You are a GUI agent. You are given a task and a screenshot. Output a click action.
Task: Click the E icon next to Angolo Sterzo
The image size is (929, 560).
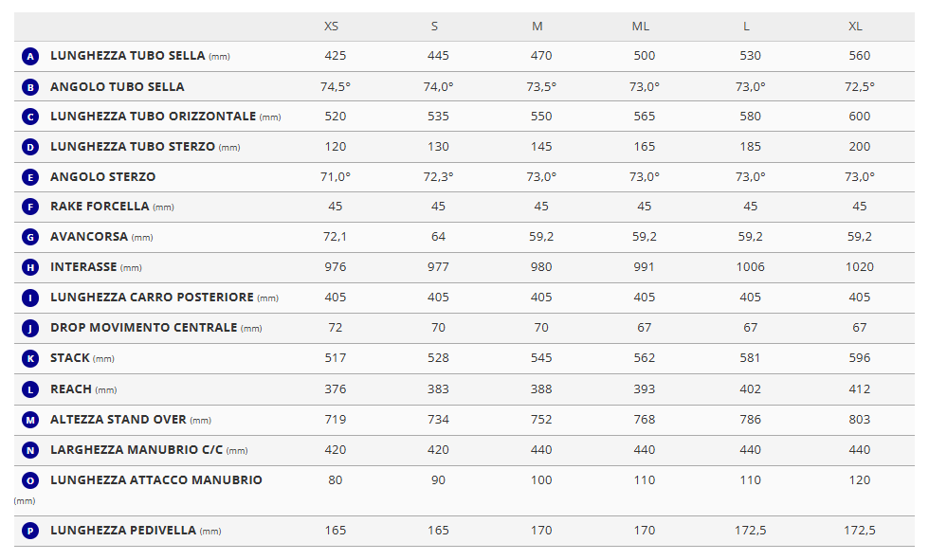coord(30,177)
